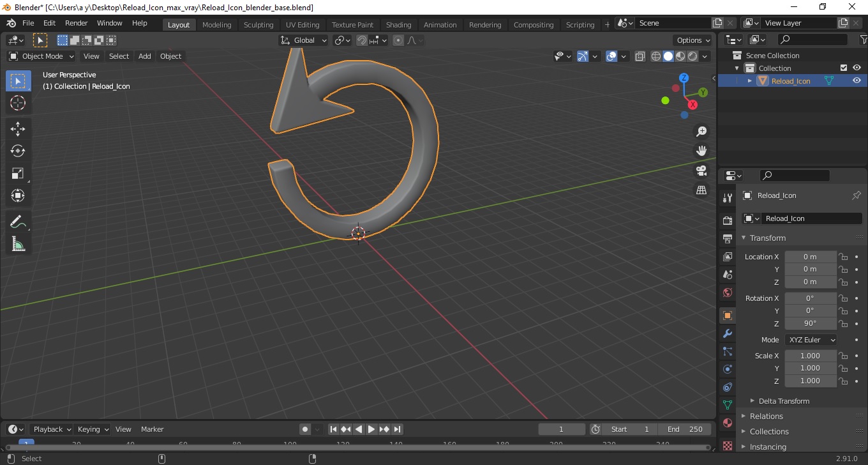Screen dimensions: 868x465
Task: Open the Global transform orientation dropdown
Action: (304, 40)
